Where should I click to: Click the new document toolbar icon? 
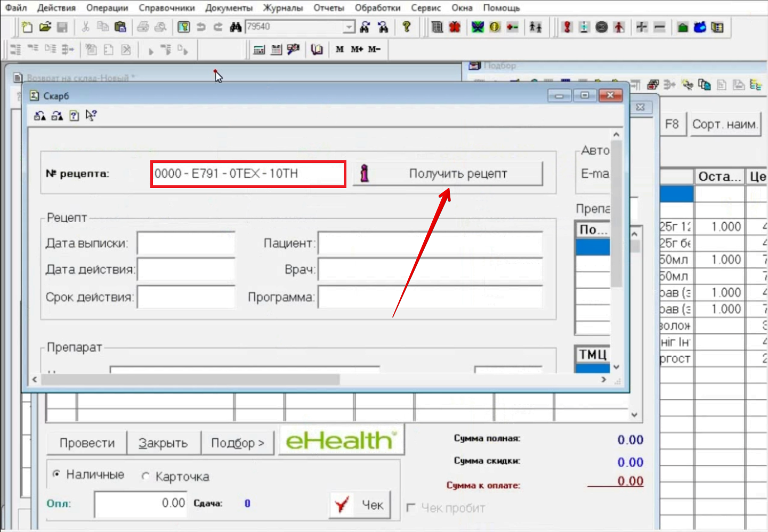27,27
